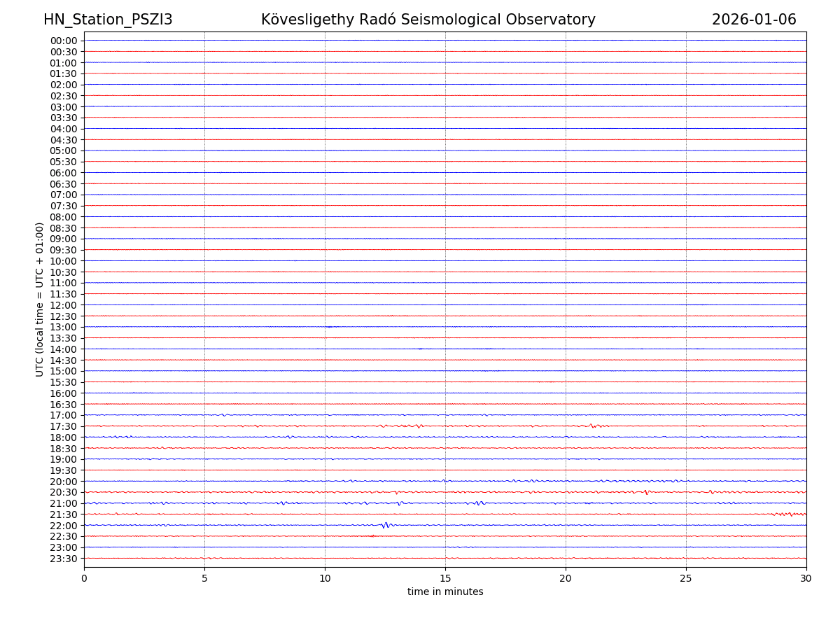Click the Kövesligethy Radó Seismological Observatory title
Image resolution: width=840 pixels, height=630 pixels.
(428, 20)
